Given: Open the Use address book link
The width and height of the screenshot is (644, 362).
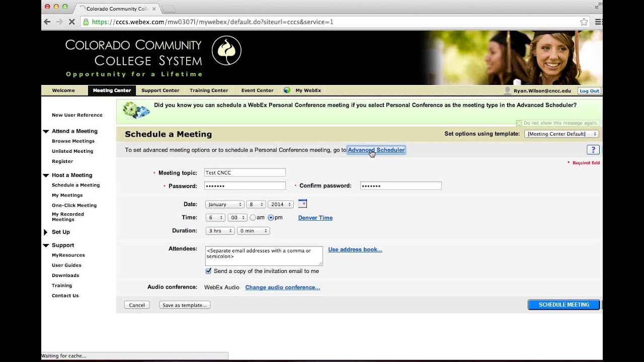Looking at the screenshot, I should pos(355,249).
